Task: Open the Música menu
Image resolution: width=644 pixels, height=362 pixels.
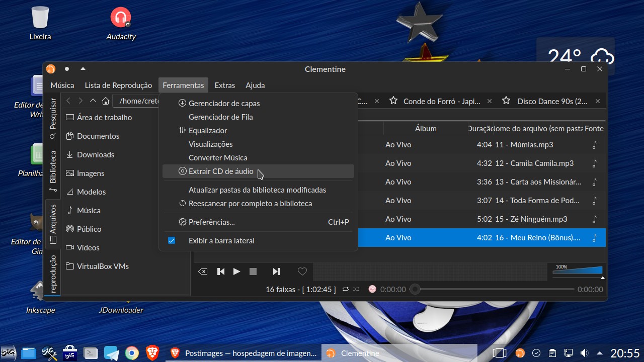Action: tap(62, 85)
